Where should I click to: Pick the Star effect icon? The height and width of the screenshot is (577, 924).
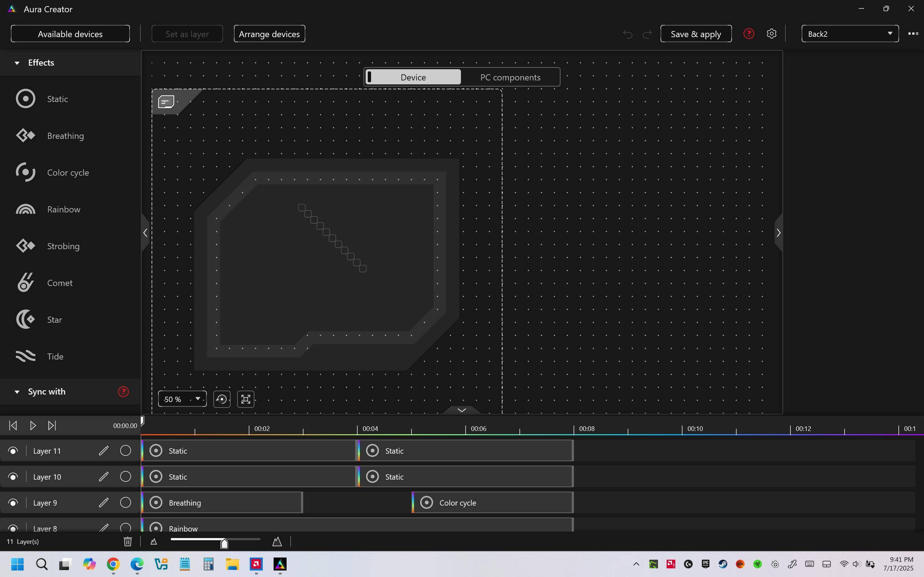(x=25, y=320)
